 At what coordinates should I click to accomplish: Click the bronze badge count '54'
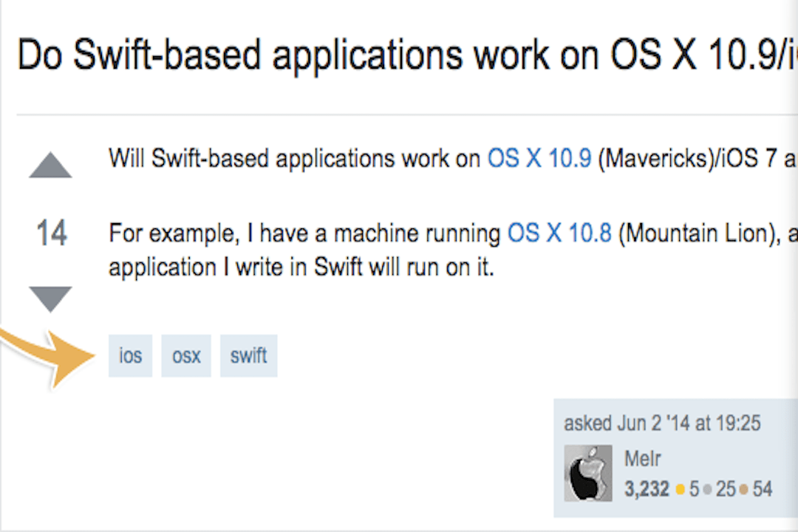pos(762,488)
